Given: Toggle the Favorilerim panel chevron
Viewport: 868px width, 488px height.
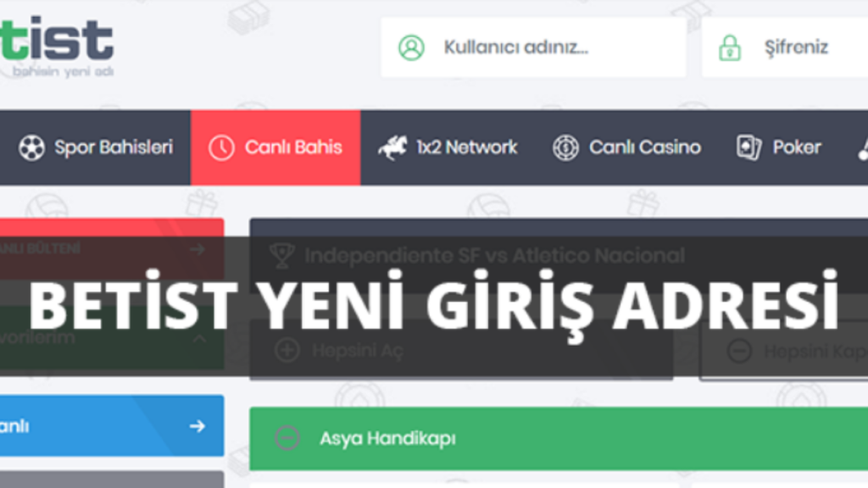Looking at the screenshot, I should coord(198,339).
